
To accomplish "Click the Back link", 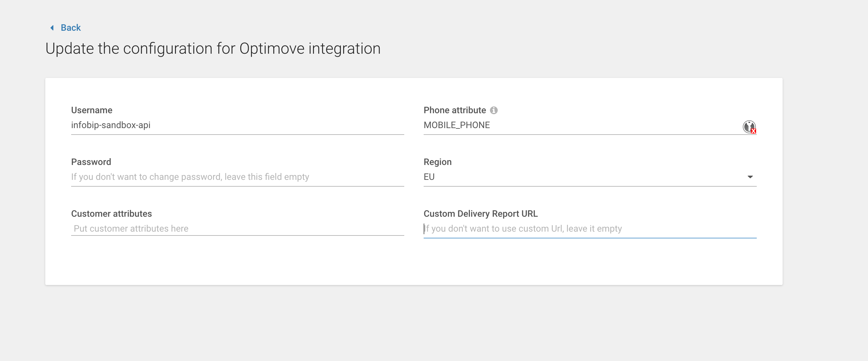I will coord(71,27).
